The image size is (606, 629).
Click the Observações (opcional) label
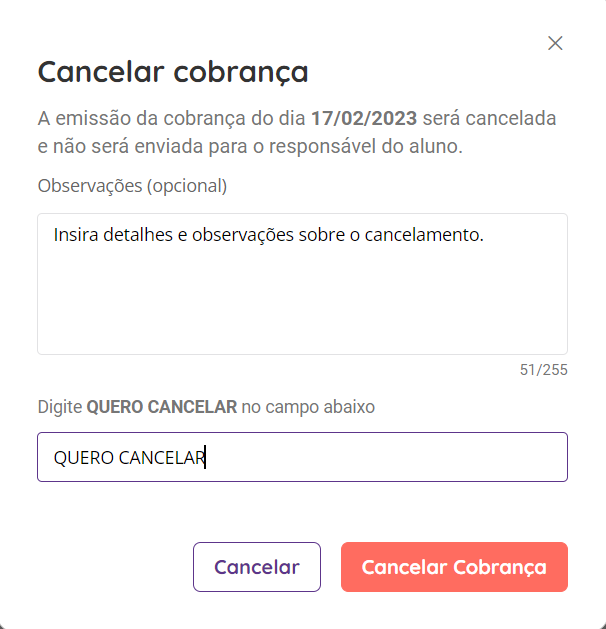point(132,186)
